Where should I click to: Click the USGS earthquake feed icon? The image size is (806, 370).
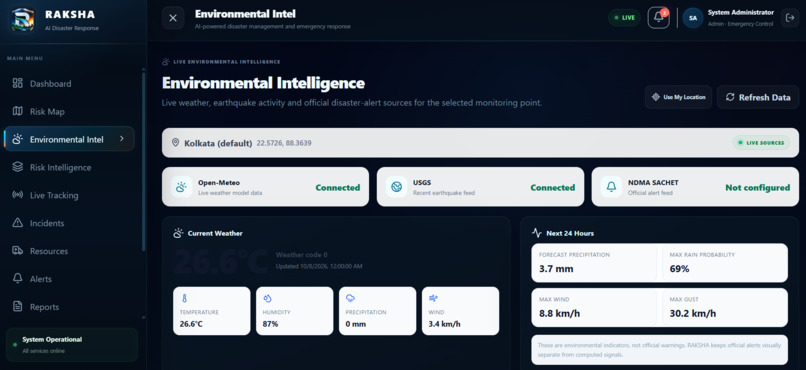396,187
